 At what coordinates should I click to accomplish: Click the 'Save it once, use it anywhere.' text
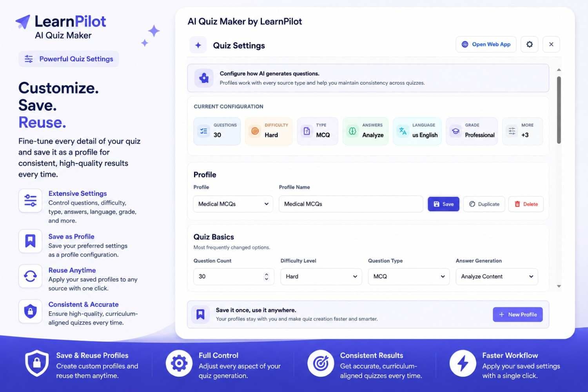(256, 310)
